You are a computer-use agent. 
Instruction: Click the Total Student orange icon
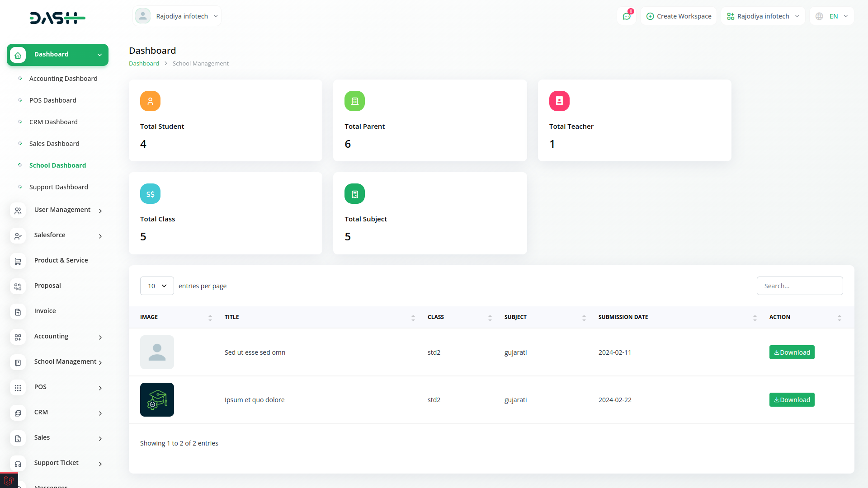[150, 101]
